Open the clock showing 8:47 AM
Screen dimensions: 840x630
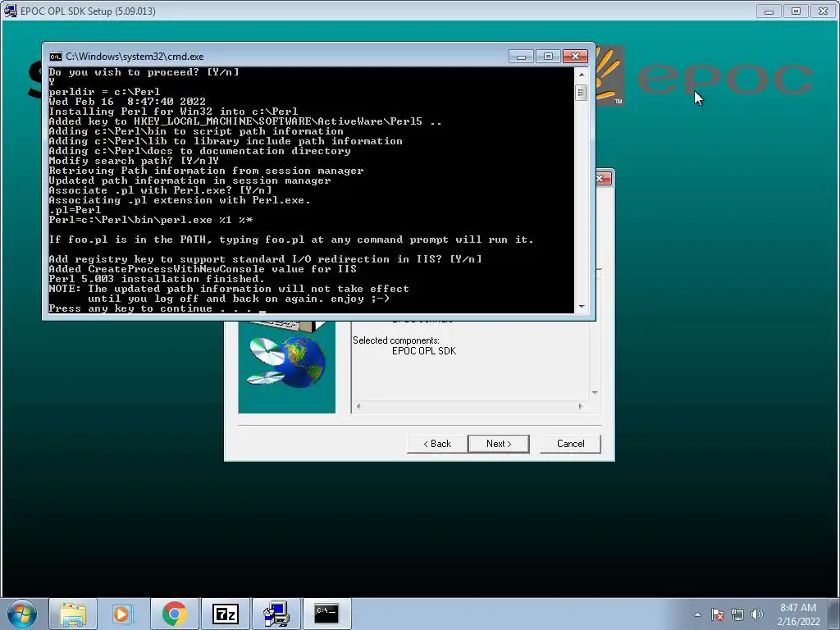[x=797, y=608]
